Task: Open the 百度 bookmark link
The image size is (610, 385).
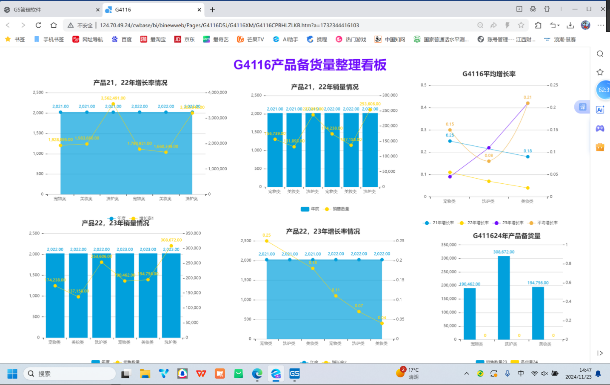Action: coord(122,39)
